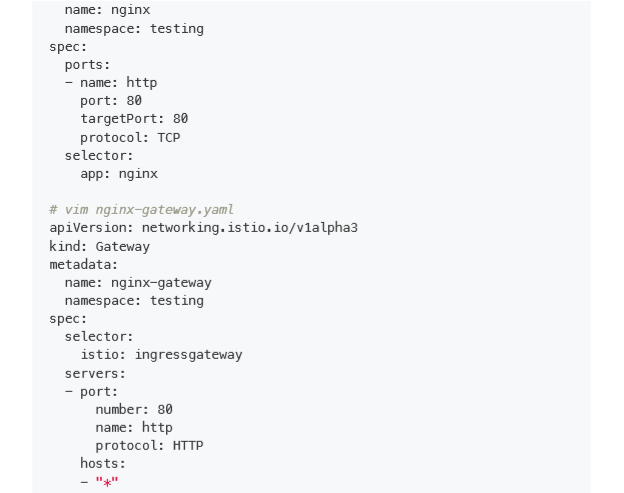Click 'app: nginx' selector line
624x493 pixels.
pyautogui.click(x=119, y=174)
